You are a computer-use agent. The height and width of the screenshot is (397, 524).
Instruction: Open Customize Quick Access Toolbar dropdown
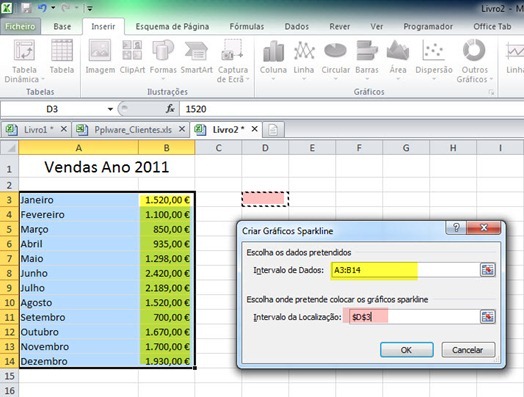click(x=89, y=8)
